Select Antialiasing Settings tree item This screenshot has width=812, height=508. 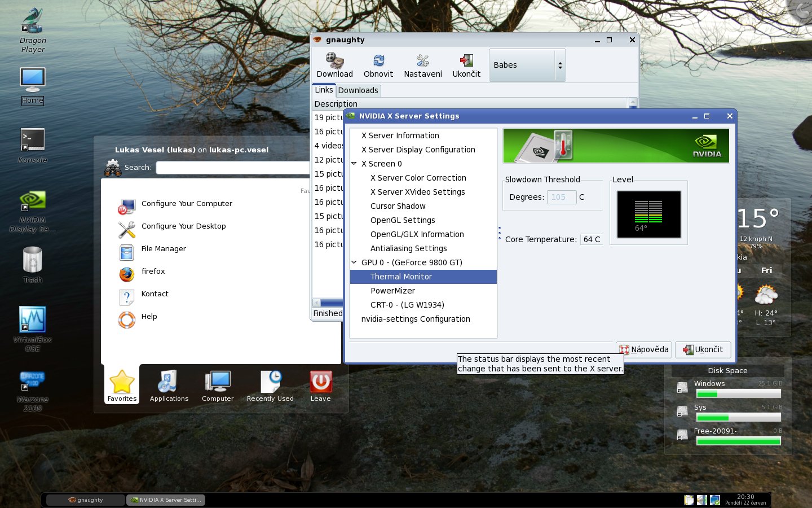pos(409,248)
